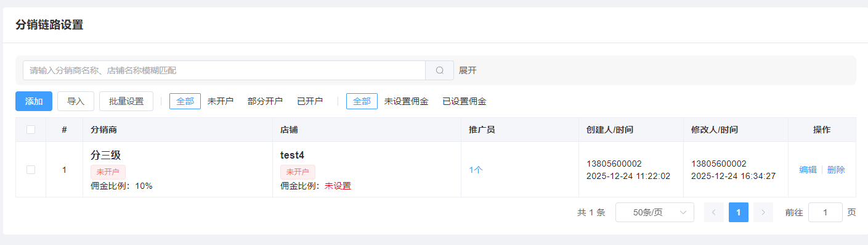The height and width of the screenshot is (245, 868).
Task: Focus the distributor name search field
Action: [224, 70]
